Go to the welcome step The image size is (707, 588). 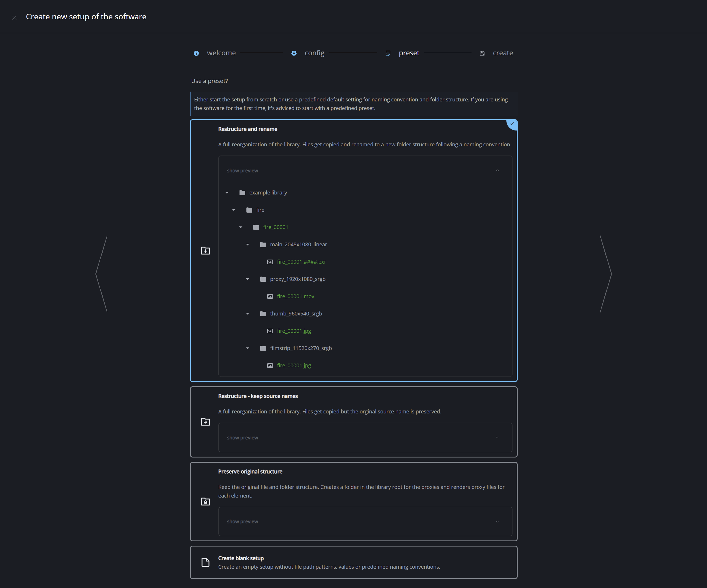(x=221, y=53)
